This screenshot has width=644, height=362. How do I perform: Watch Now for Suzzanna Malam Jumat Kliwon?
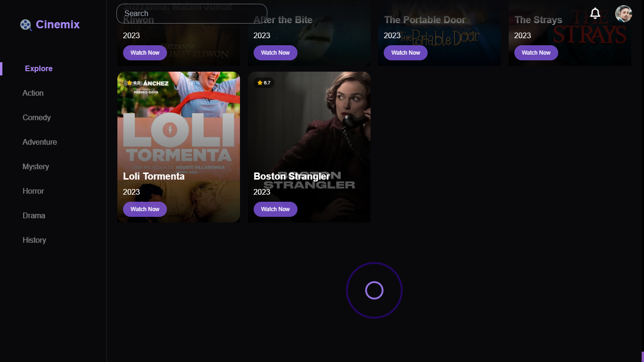145,53
